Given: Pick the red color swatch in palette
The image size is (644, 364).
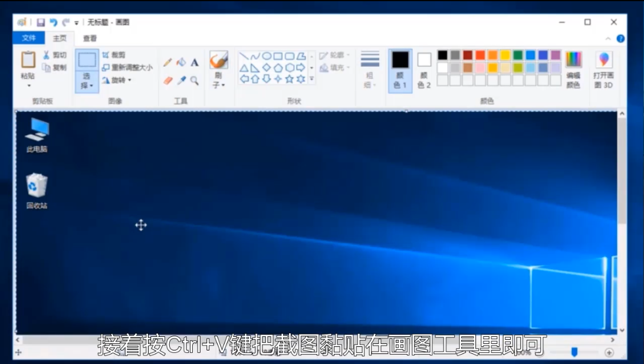Looking at the screenshot, I should click(x=481, y=55).
